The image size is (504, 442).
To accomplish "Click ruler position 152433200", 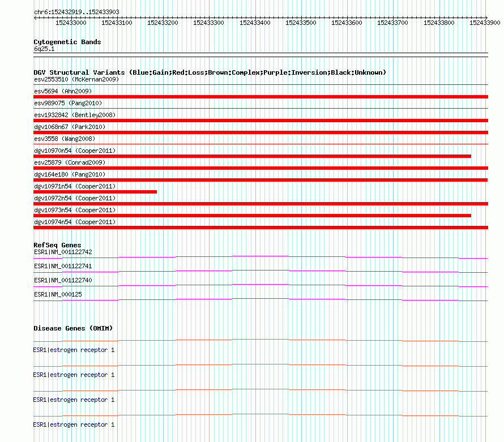I will pos(163,23).
